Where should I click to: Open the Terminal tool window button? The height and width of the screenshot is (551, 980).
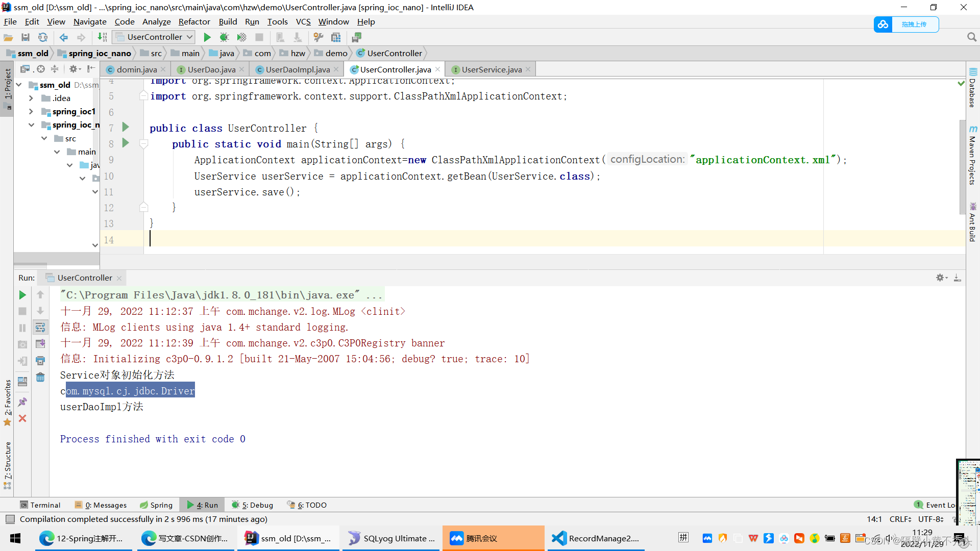40,505
